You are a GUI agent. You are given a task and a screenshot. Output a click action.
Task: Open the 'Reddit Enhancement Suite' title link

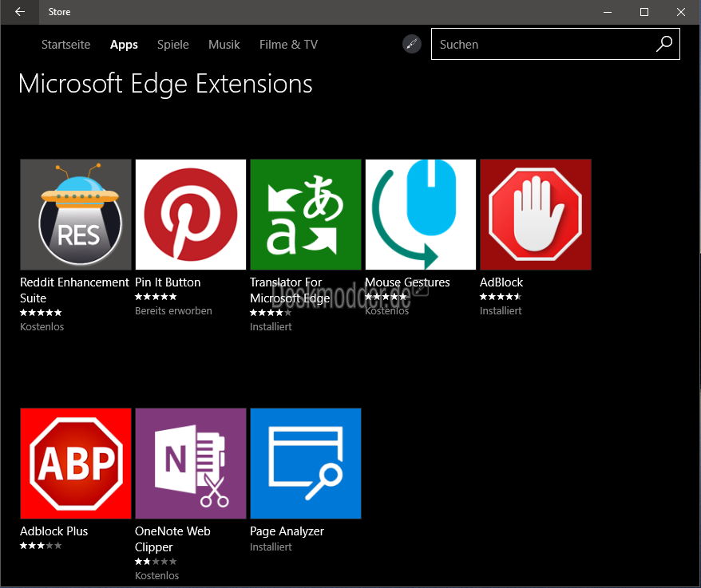(74, 290)
